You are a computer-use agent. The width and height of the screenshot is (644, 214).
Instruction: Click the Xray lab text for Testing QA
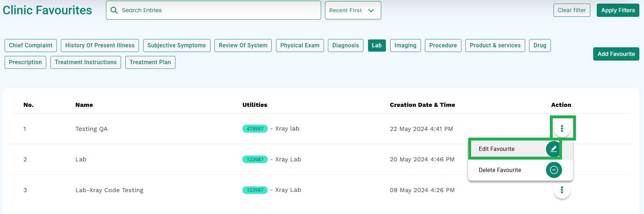tap(287, 129)
